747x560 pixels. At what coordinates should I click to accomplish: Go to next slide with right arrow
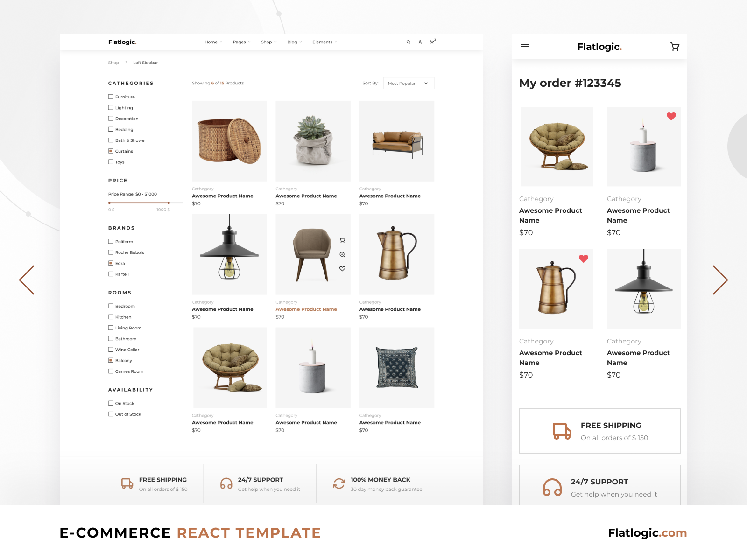[719, 280]
